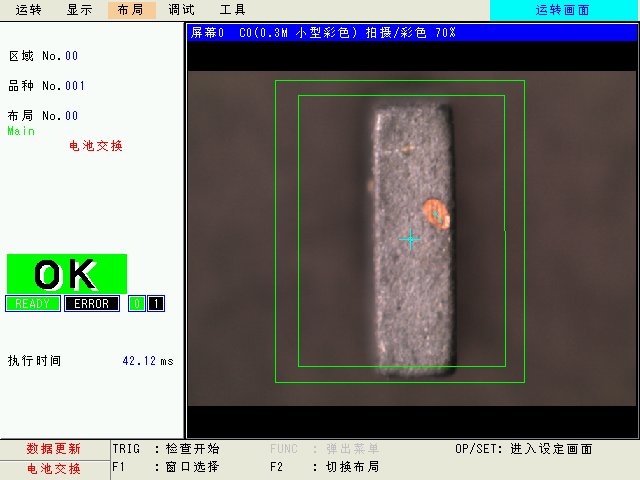Toggle the black 1 output indicator
640x480 pixels.
tap(156, 304)
